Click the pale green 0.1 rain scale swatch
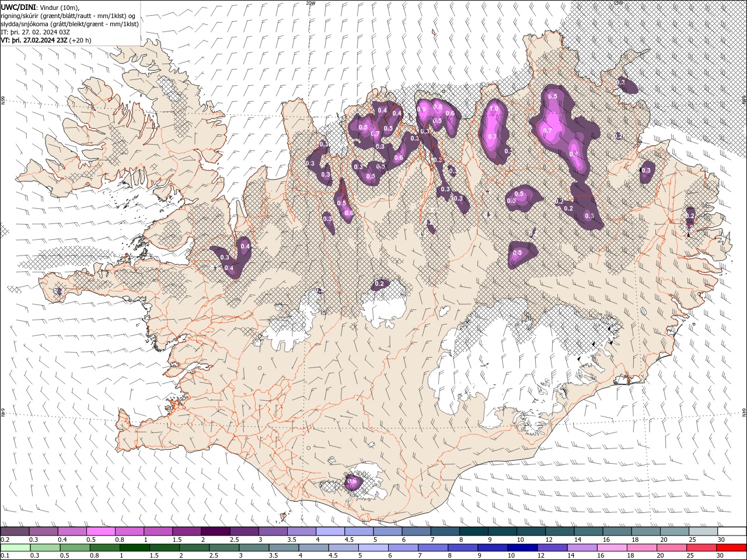 coord(15,548)
